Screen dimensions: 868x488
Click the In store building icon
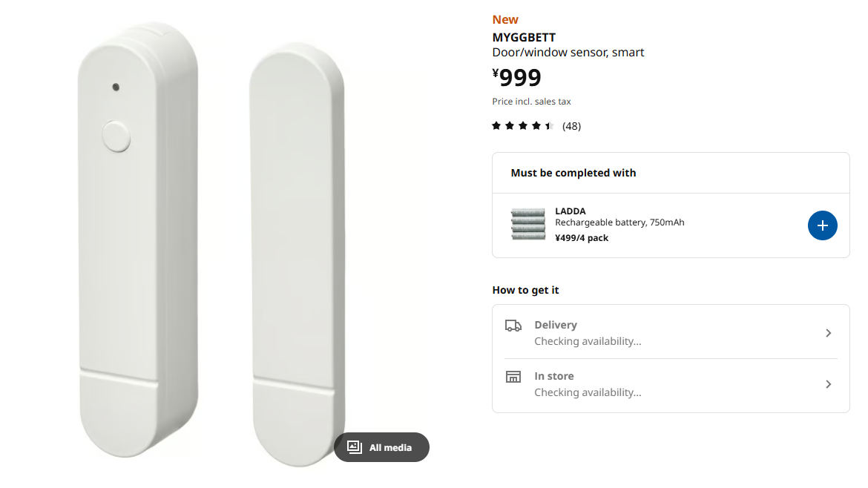513,377
